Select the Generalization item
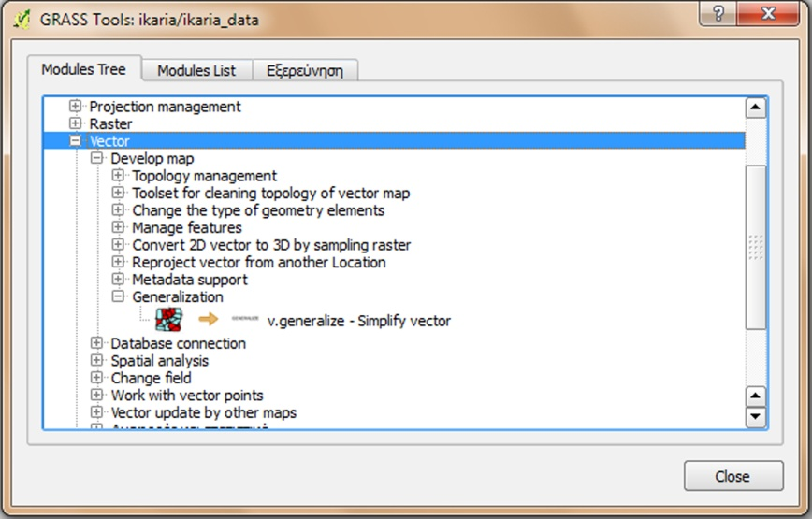The image size is (812, 519). coord(178,297)
